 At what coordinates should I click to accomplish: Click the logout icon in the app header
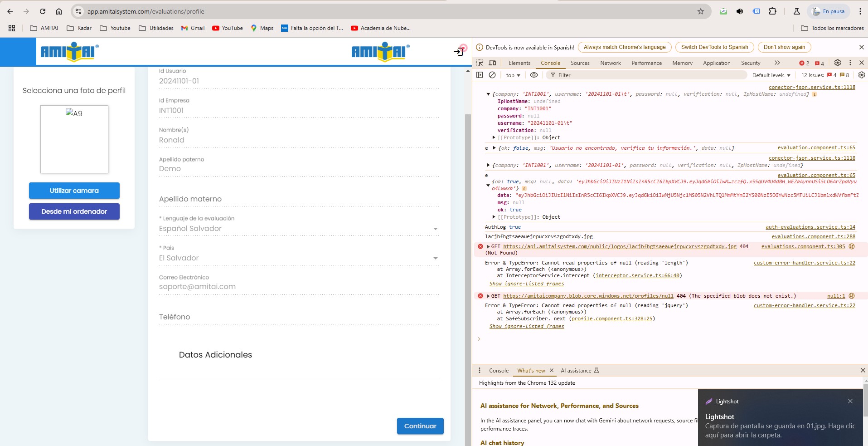coord(459,52)
